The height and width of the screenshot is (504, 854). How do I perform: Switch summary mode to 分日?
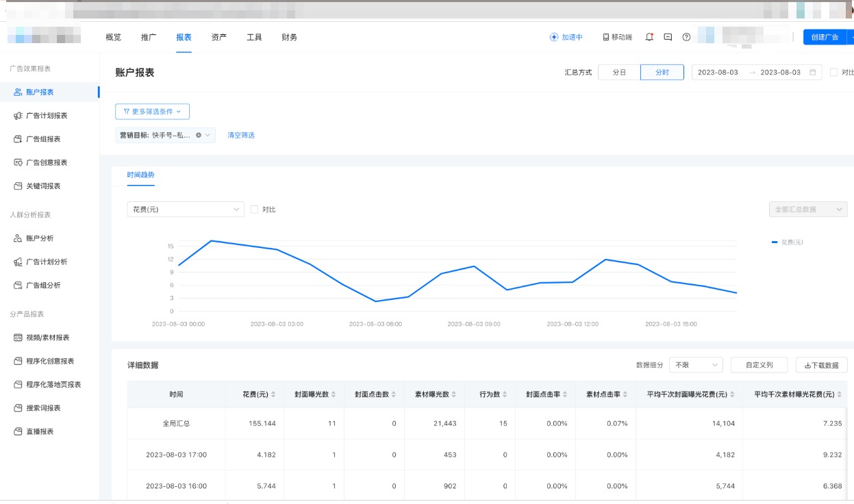coord(619,73)
